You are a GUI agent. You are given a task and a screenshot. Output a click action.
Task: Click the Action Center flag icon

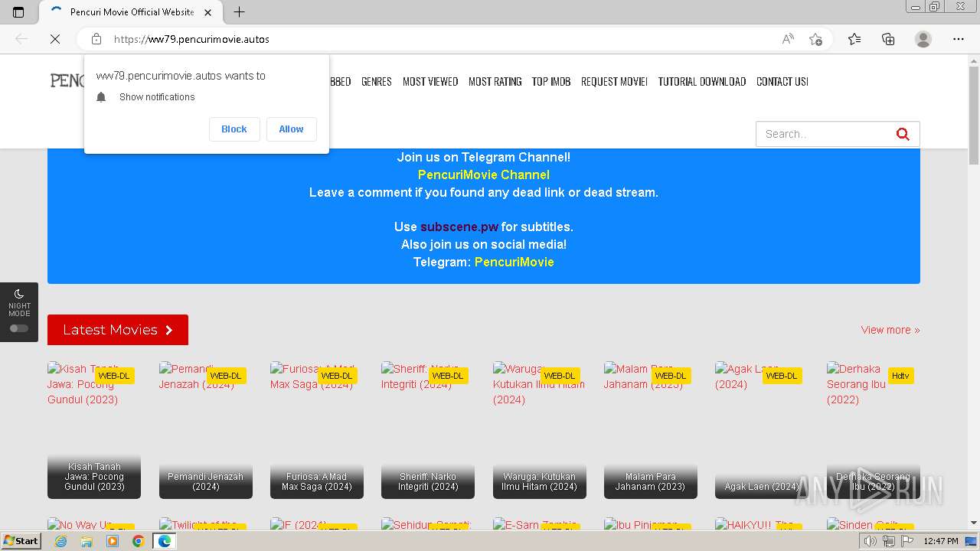906,541
